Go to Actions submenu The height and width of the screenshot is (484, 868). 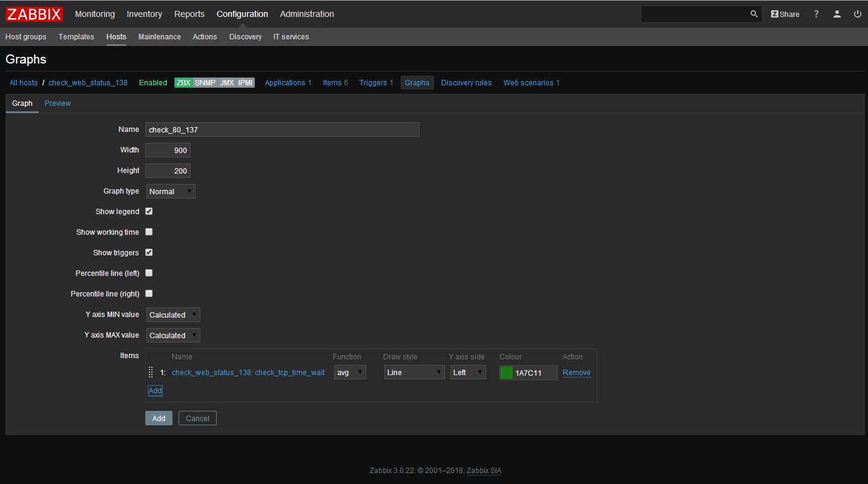point(205,37)
